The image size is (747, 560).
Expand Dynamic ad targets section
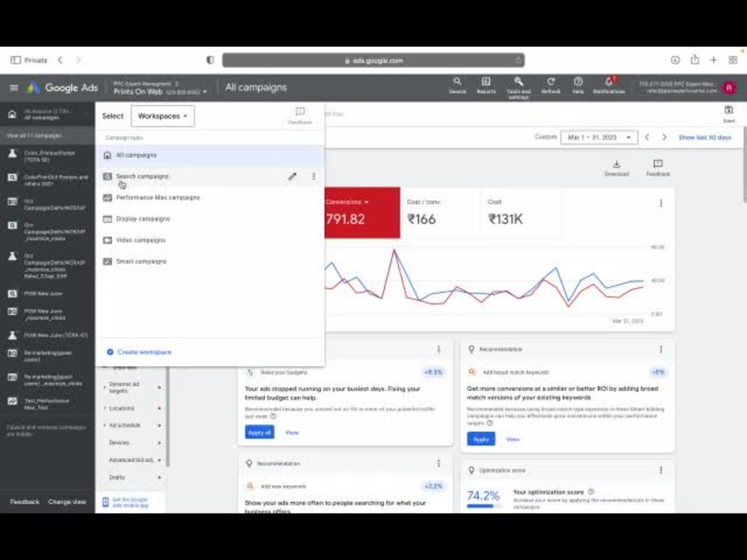[x=133, y=387]
